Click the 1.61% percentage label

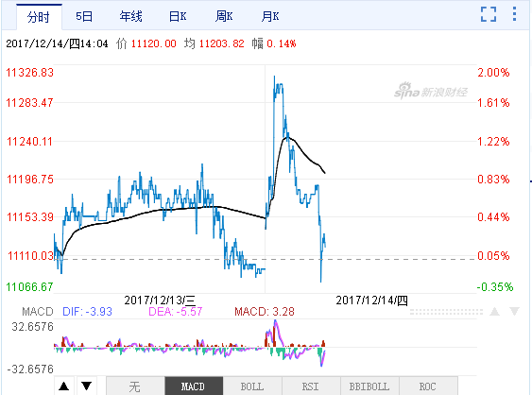coord(493,102)
